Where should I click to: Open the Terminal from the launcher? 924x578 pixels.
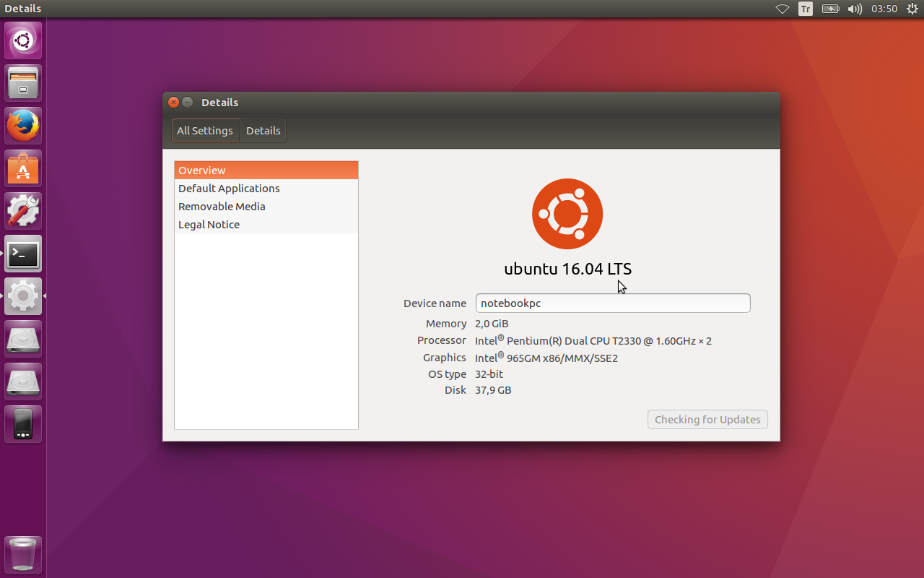coord(23,254)
